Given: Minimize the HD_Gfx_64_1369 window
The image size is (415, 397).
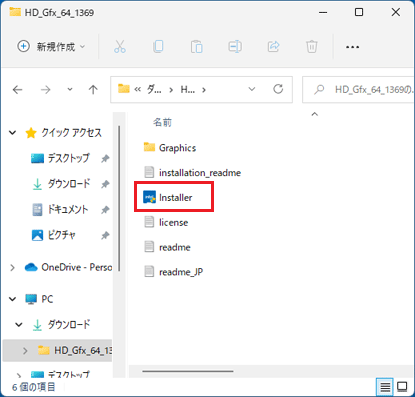Looking at the screenshot, I should pyautogui.click(x=323, y=12).
